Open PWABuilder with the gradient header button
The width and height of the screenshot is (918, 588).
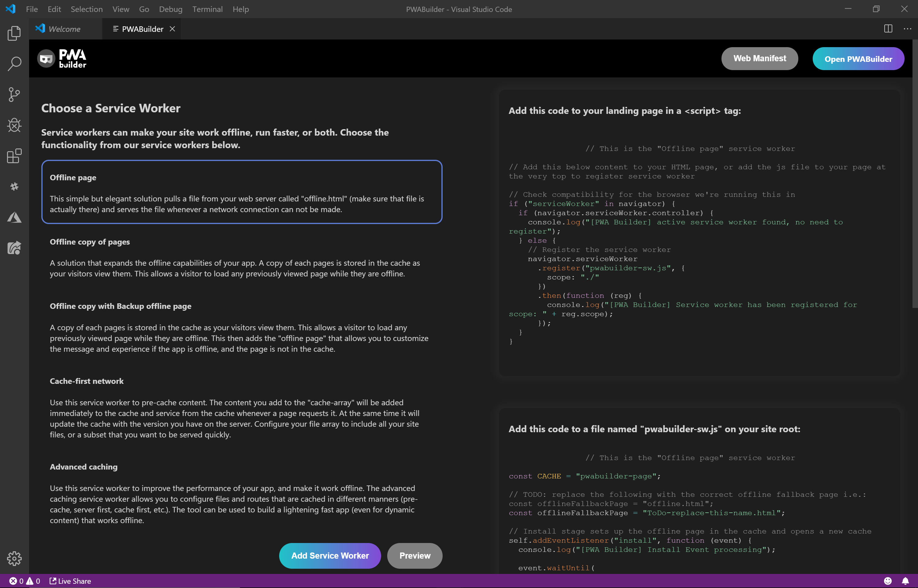point(858,58)
